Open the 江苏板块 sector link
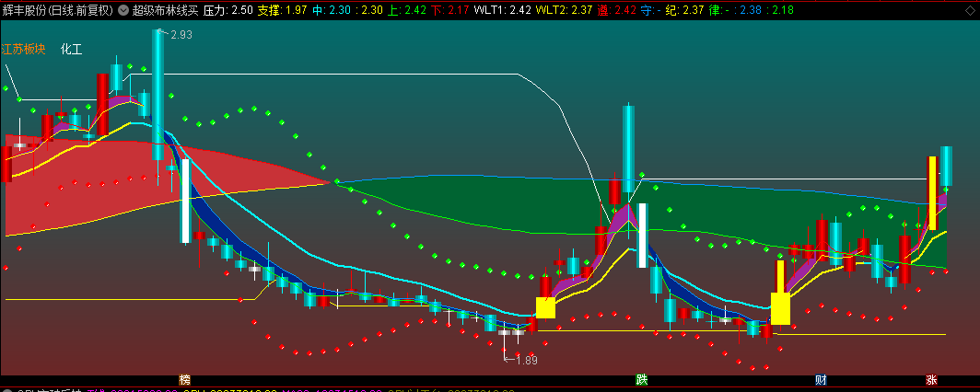Image resolution: width=980 pixels, height=392 pixels. 23,50
